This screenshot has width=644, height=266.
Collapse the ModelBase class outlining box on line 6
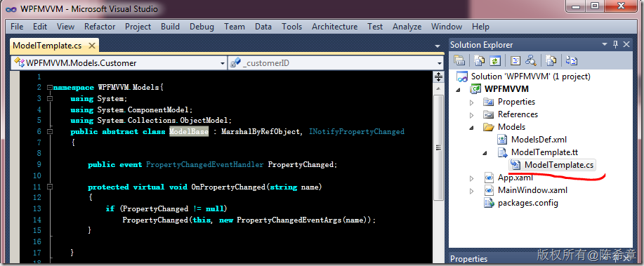50,132
